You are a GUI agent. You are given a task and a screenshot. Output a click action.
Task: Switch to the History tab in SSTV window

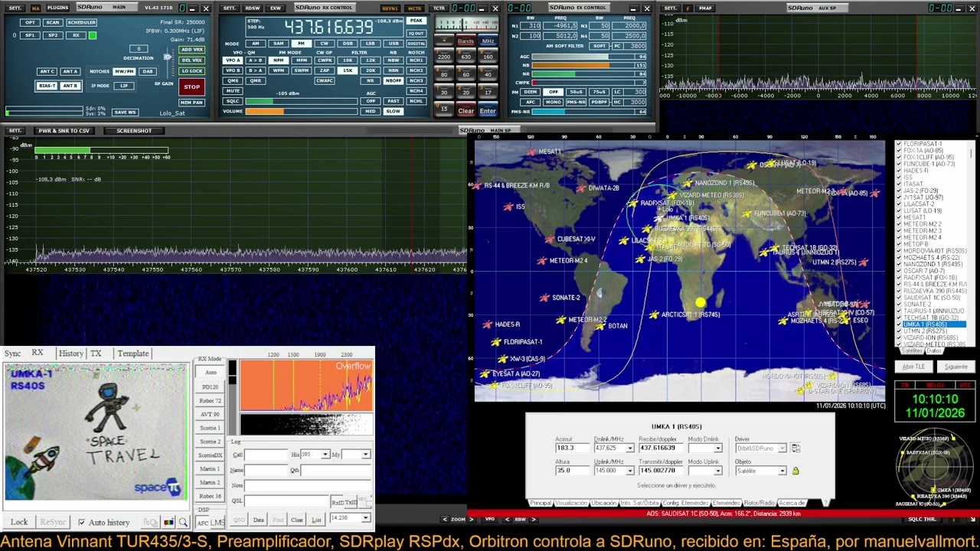70,354
